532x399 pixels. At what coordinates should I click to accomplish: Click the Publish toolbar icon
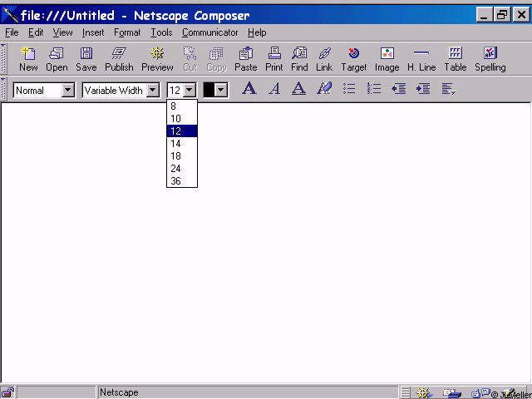(x=119, y=59)
